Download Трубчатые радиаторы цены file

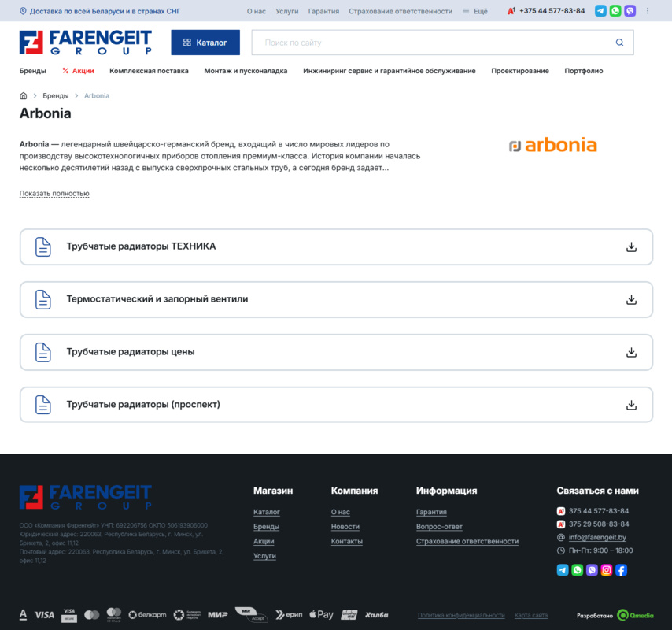tap(631, 353)
